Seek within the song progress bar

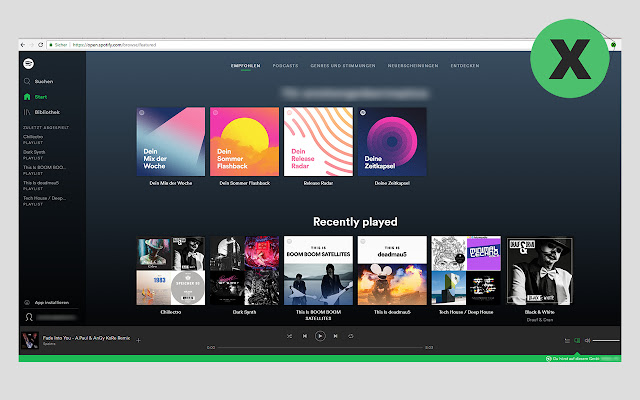[320, 348]
